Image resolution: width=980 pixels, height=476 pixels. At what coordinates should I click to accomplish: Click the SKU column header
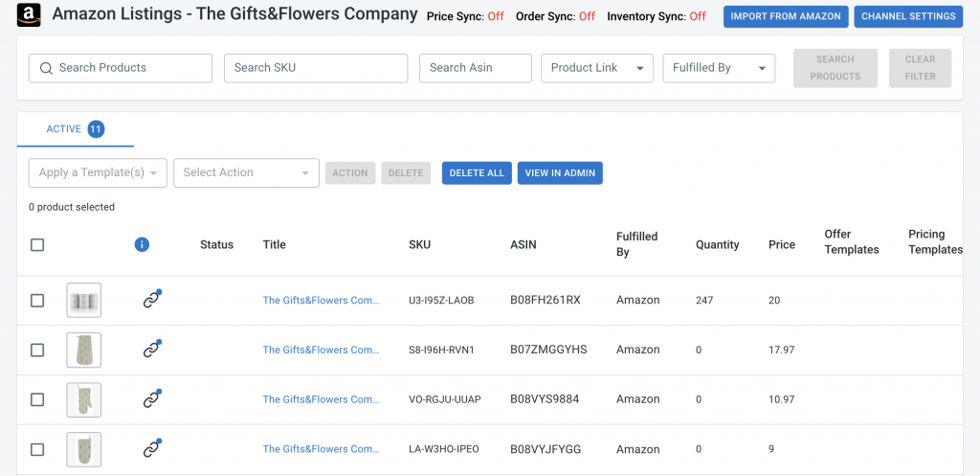click(x=419, y=244)
